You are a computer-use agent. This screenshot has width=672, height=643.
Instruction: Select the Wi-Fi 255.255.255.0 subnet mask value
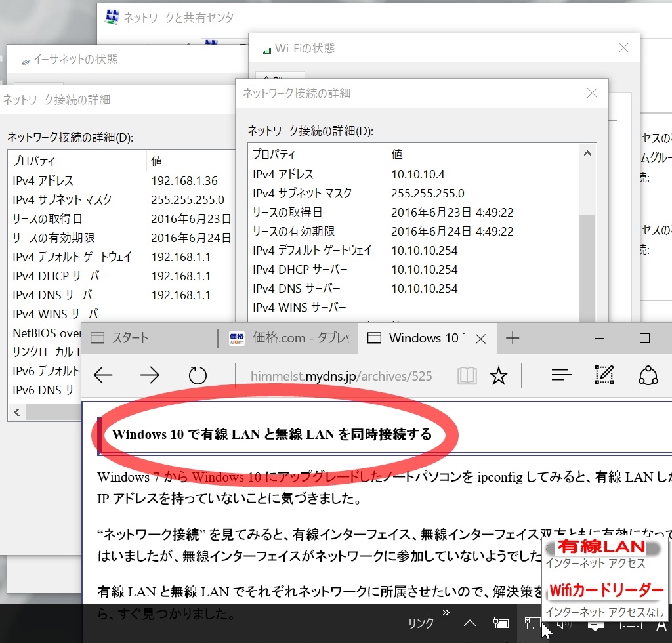(428, 193)
